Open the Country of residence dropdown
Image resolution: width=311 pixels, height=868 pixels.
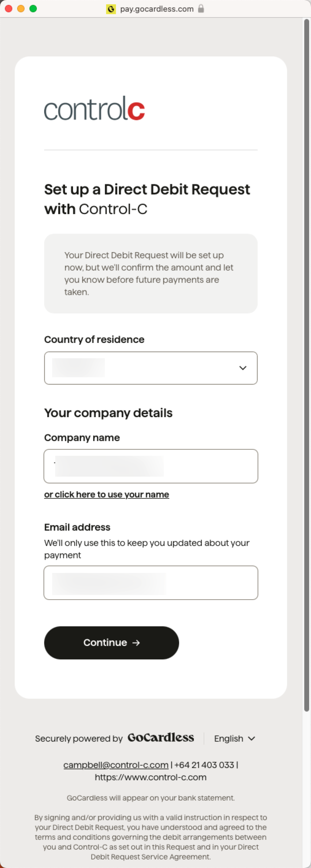[x=151, y=368]
